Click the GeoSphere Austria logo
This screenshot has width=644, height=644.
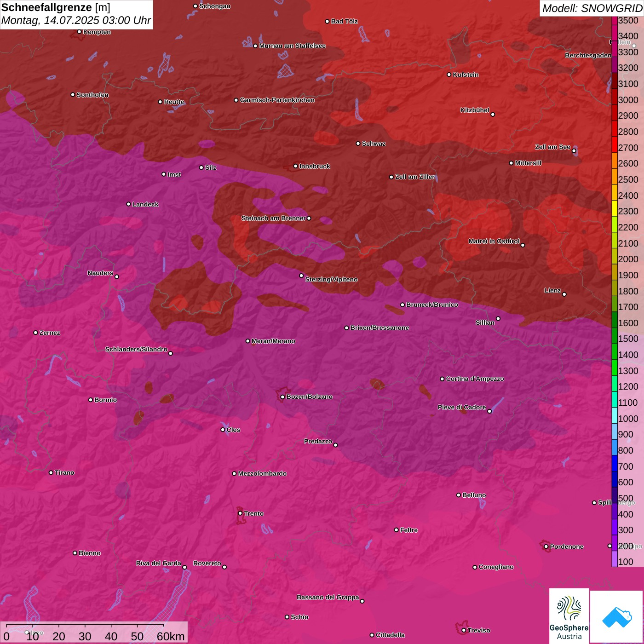click(x=569, y=616)
